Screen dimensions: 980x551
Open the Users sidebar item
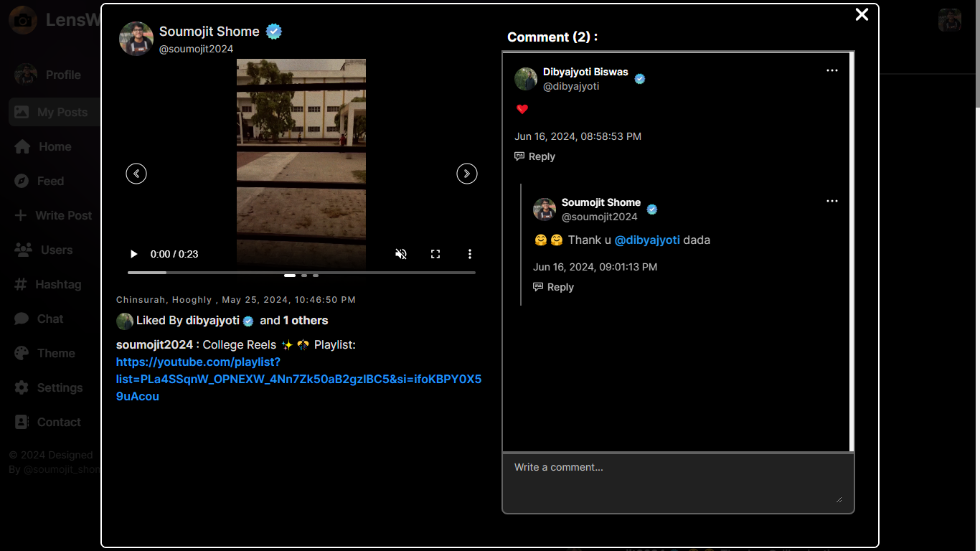pos(55,250)
